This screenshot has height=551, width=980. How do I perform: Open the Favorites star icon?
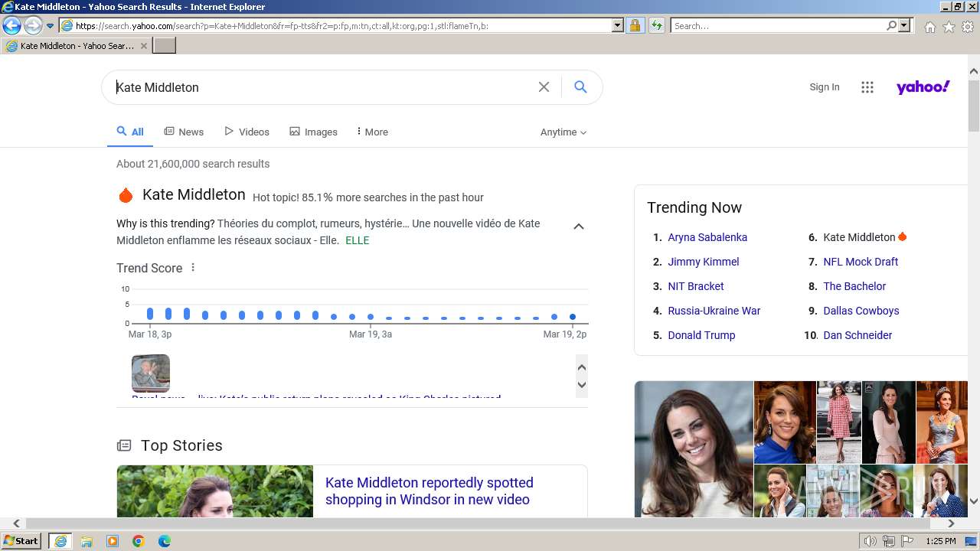click(949, 27)
